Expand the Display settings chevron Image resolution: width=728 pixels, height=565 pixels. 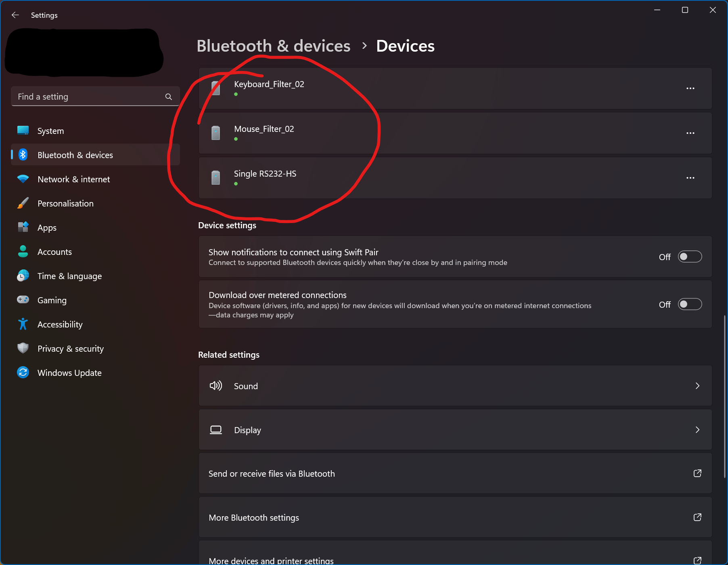point(697,430)
